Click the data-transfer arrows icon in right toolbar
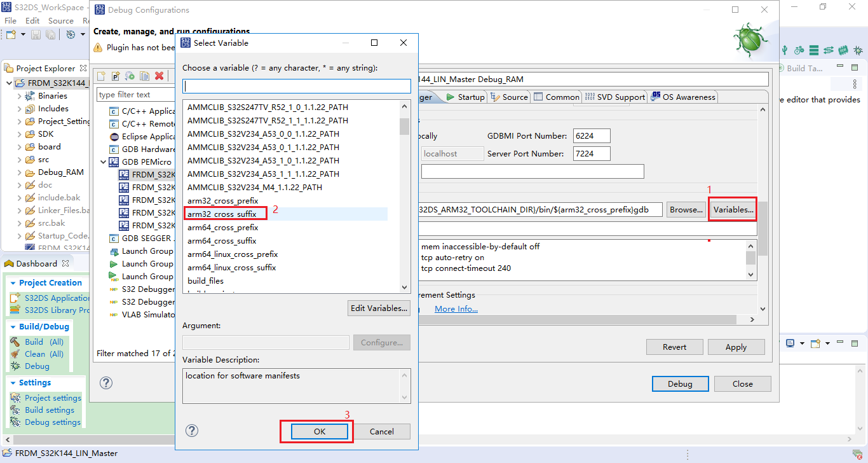Viewport: 868px width, 463px height. 829,50
